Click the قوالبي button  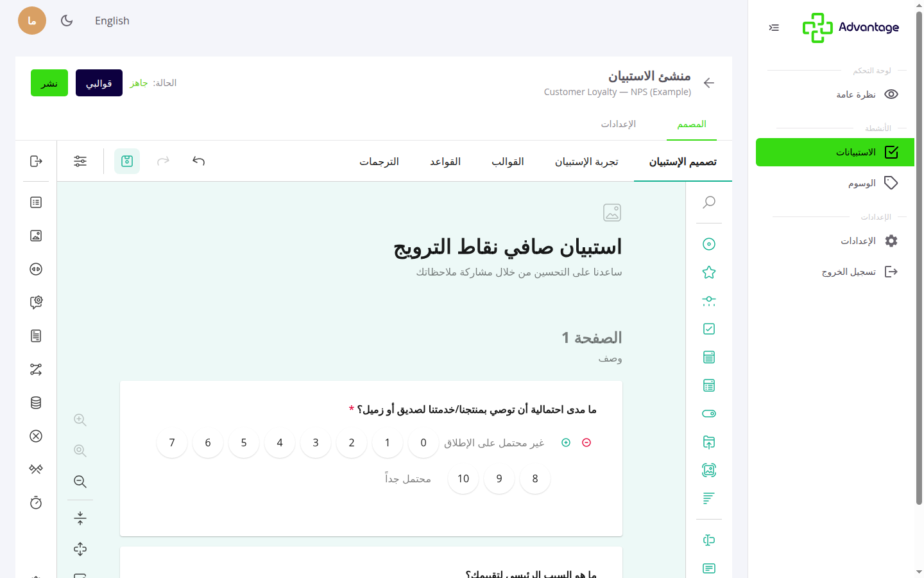(x=99, y=83)
